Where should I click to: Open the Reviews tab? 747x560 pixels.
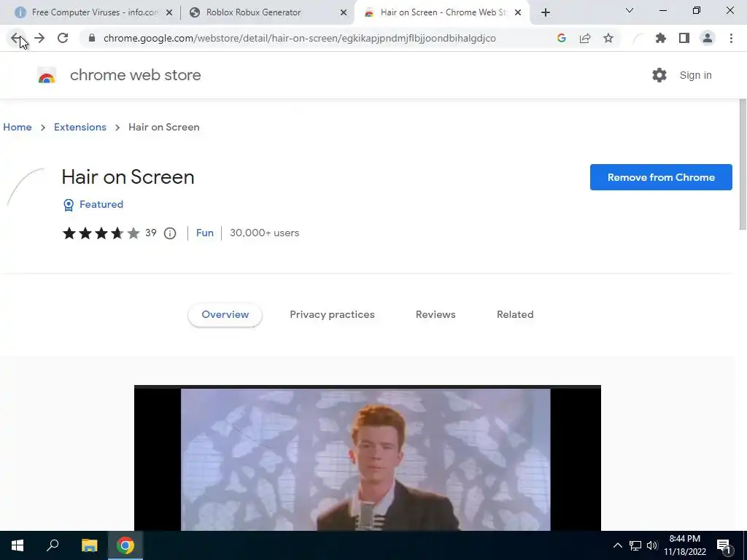coord(436,315)
